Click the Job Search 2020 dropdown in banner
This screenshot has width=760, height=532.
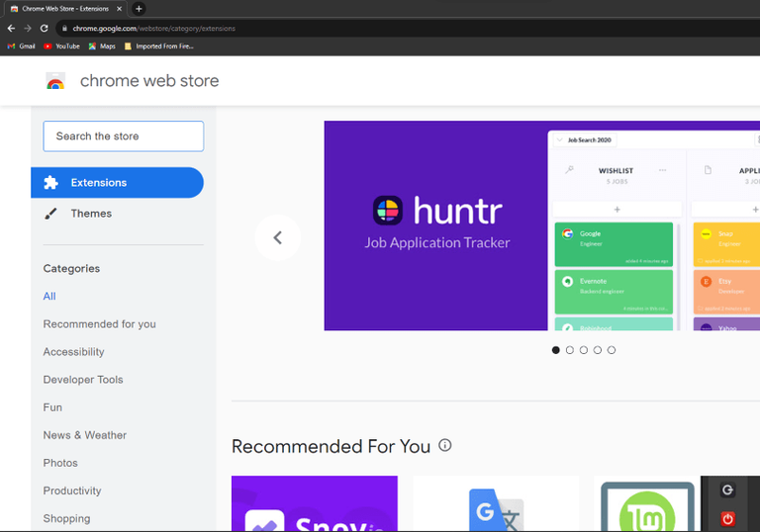585,140
